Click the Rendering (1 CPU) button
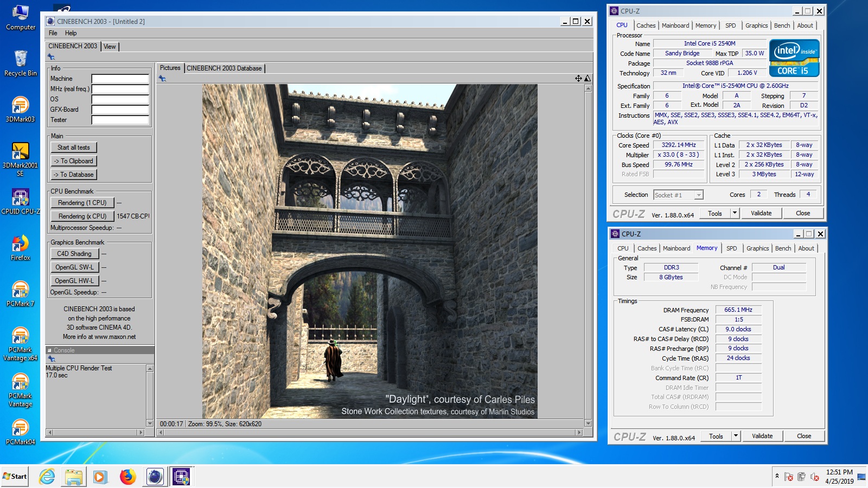The height and width of the screenshot is (488, 868). pos(82,203)
